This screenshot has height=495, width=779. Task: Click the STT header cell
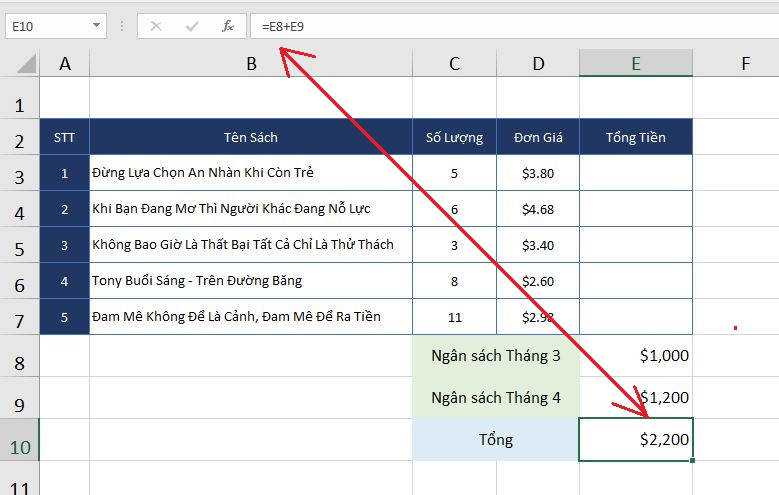tap(65, 137)
